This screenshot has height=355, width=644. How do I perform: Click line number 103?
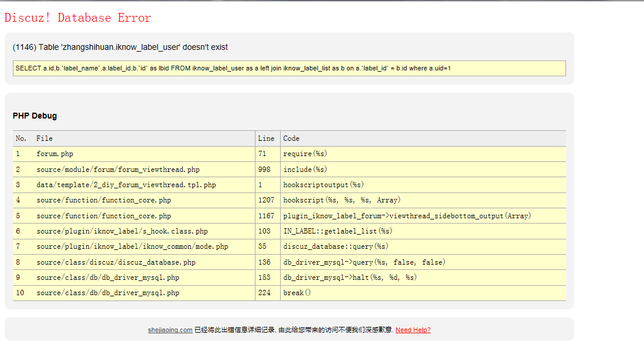(x=264, y=231)
